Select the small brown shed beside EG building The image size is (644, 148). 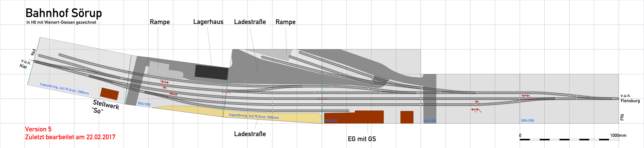[407, 117]
